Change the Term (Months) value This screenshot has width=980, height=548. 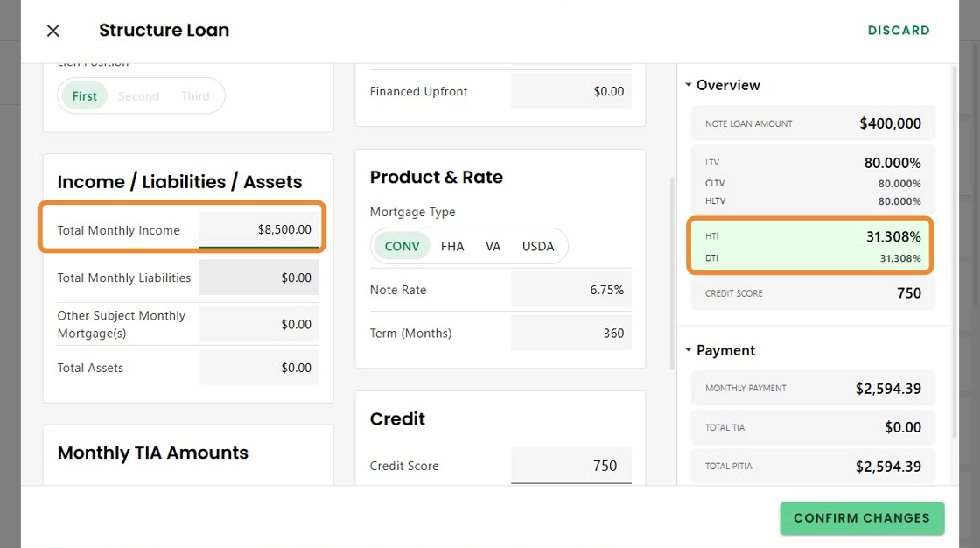tap(570, 333)
